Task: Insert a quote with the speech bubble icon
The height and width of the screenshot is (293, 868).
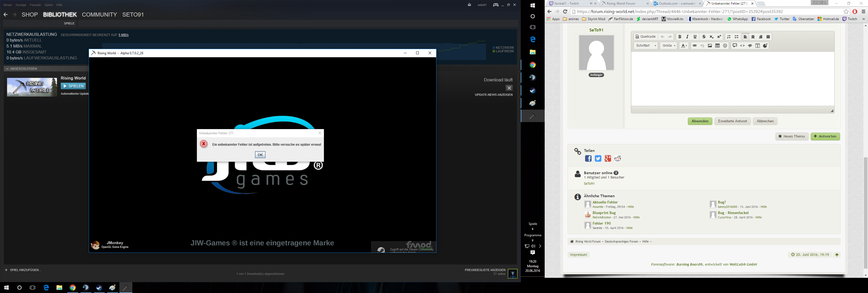Action: tap(735, 46)
